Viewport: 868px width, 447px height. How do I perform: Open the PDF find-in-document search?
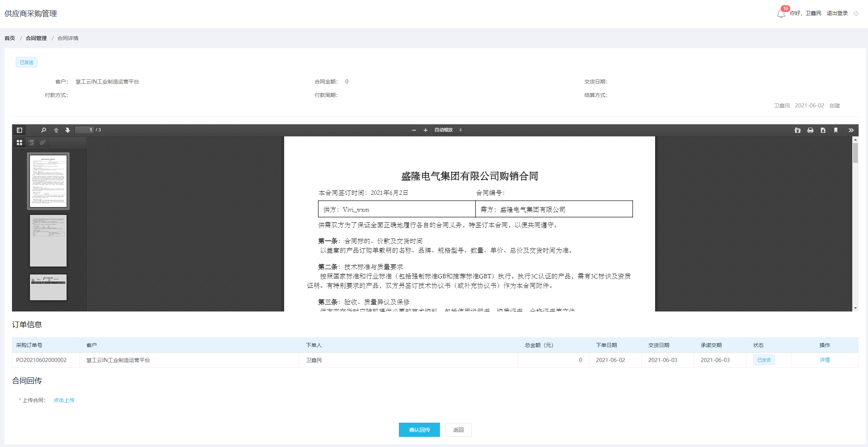point(43,130)
